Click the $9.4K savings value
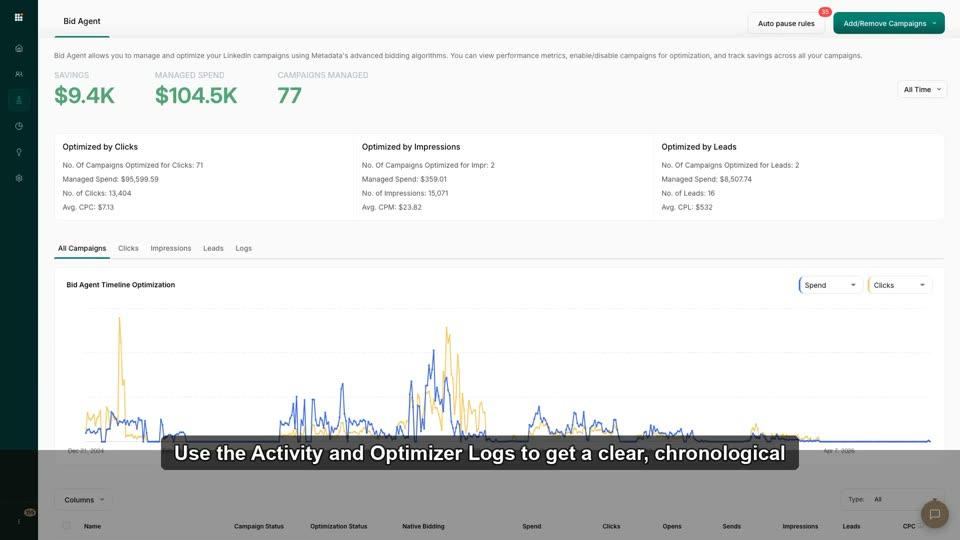 [x=84, y=96]
